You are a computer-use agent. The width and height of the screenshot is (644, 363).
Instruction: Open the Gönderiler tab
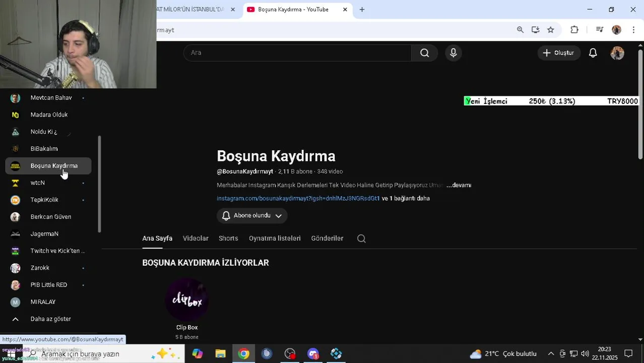tap(327, 238)
